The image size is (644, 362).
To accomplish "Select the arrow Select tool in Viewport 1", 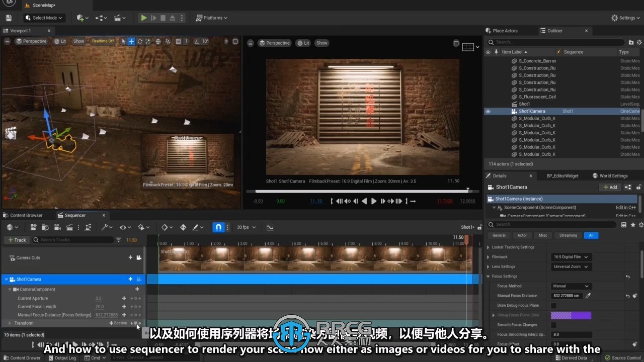I will tap(123, 41).
